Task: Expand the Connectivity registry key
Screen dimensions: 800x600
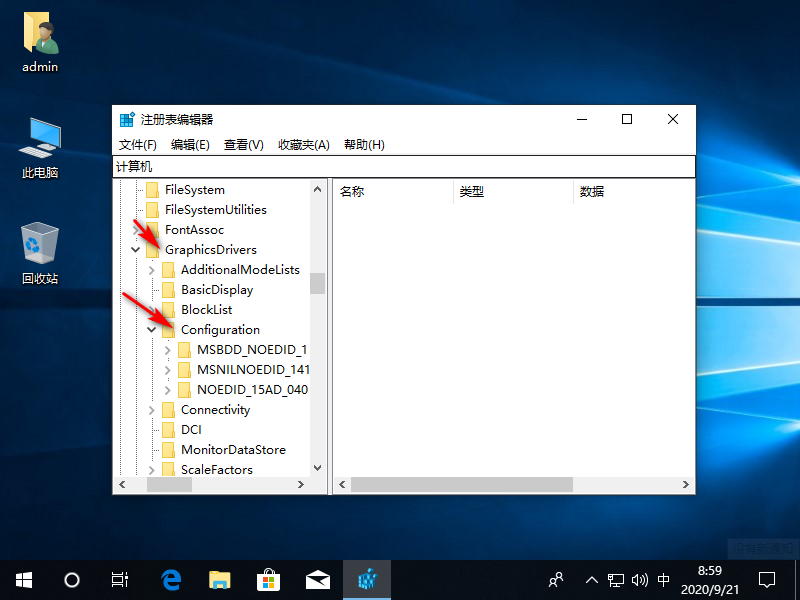Action: 151,409
